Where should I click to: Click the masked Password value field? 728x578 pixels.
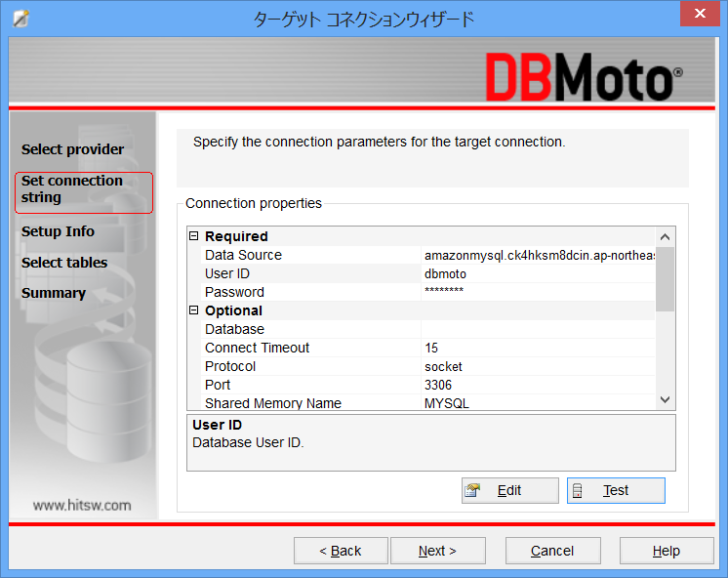tap(538, 292)
